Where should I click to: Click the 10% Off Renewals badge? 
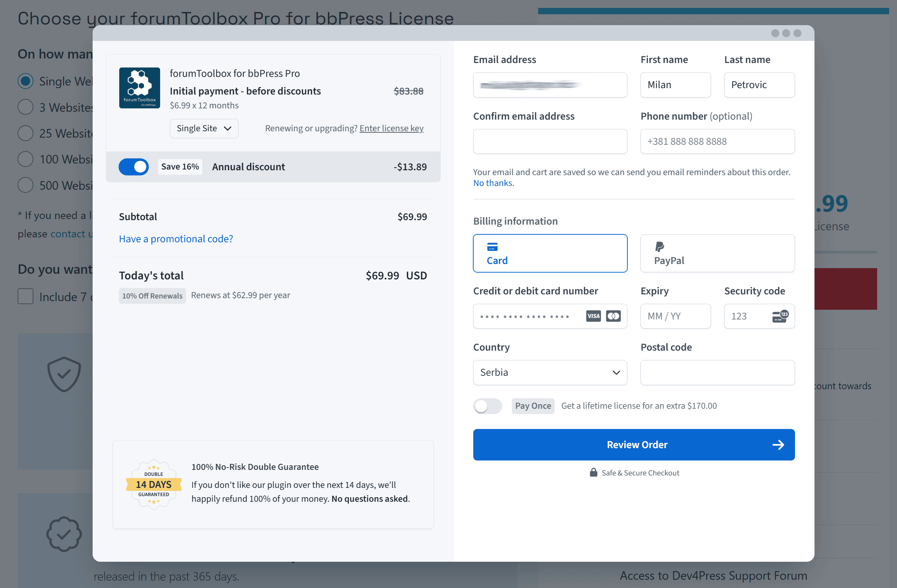152,296
